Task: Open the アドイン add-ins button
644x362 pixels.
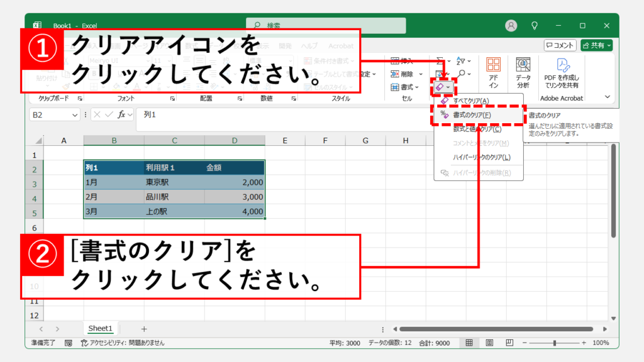Action: (493, 73)
